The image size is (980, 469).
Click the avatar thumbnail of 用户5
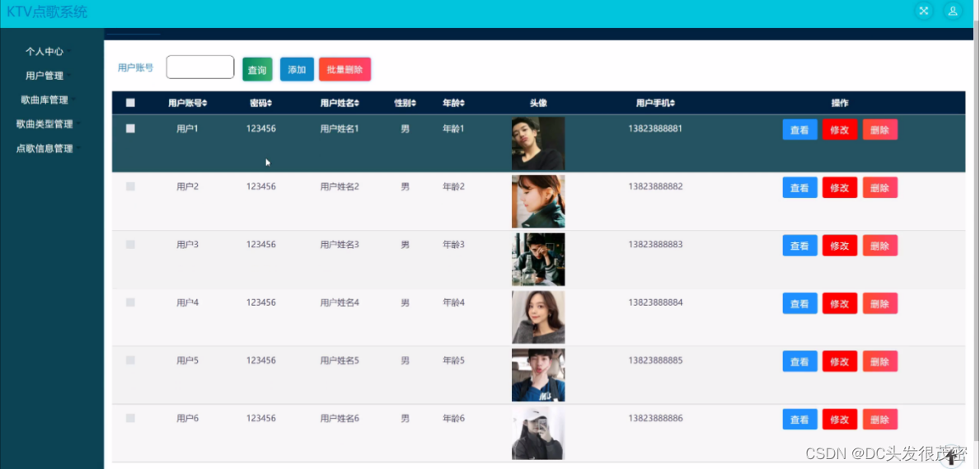(538, 375)
